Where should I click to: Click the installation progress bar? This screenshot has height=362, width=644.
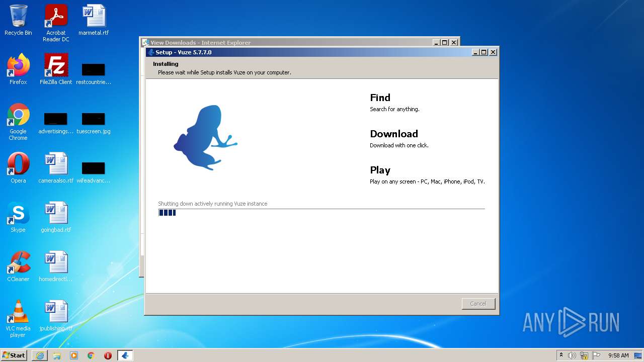(x=321, y=213)
